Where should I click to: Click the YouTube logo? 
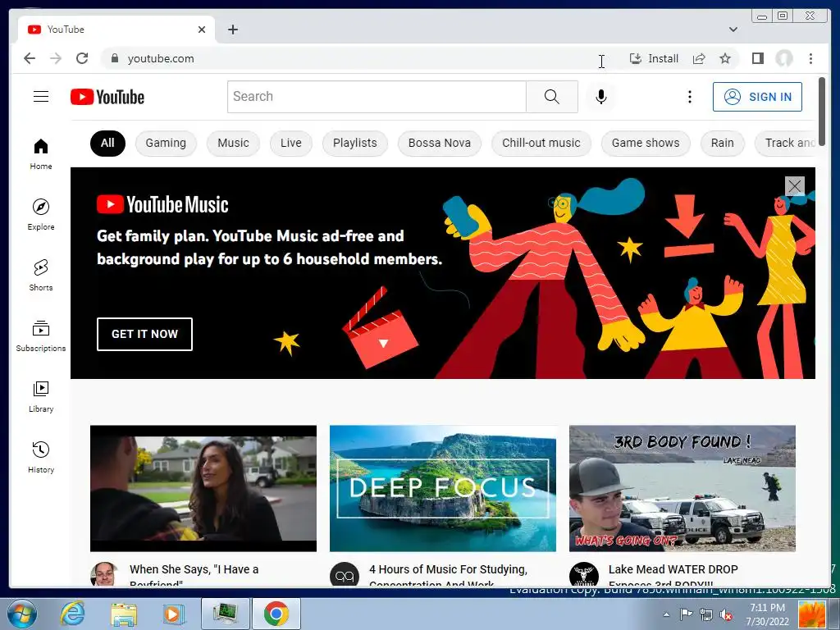pos(107,97)
